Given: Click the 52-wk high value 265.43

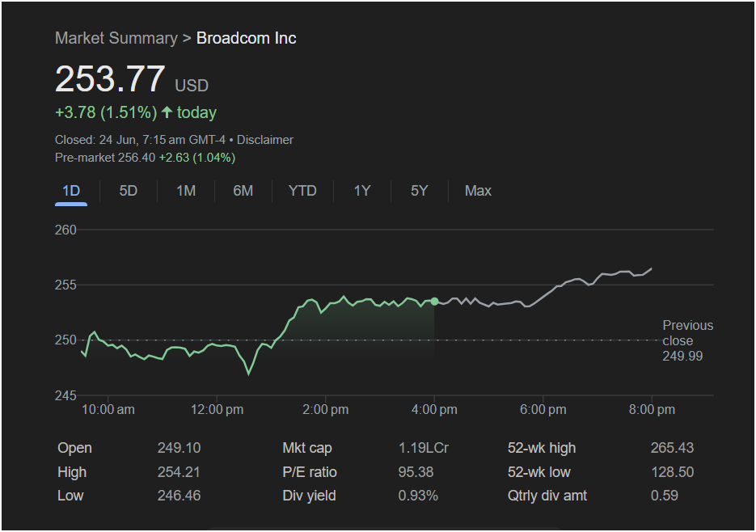Looking at the screenshot, I should pyautogui.click(x=672, y=448).
